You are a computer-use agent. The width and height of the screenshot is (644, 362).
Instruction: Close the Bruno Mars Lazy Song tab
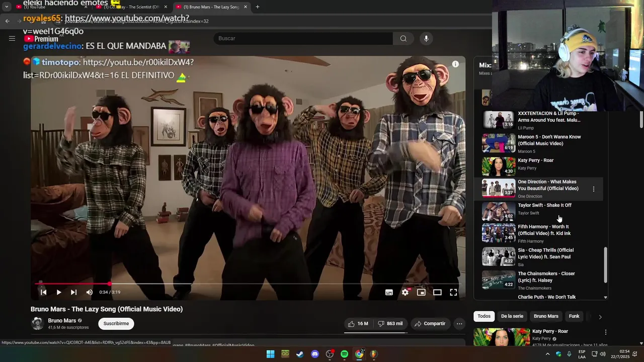coord(246,7)
